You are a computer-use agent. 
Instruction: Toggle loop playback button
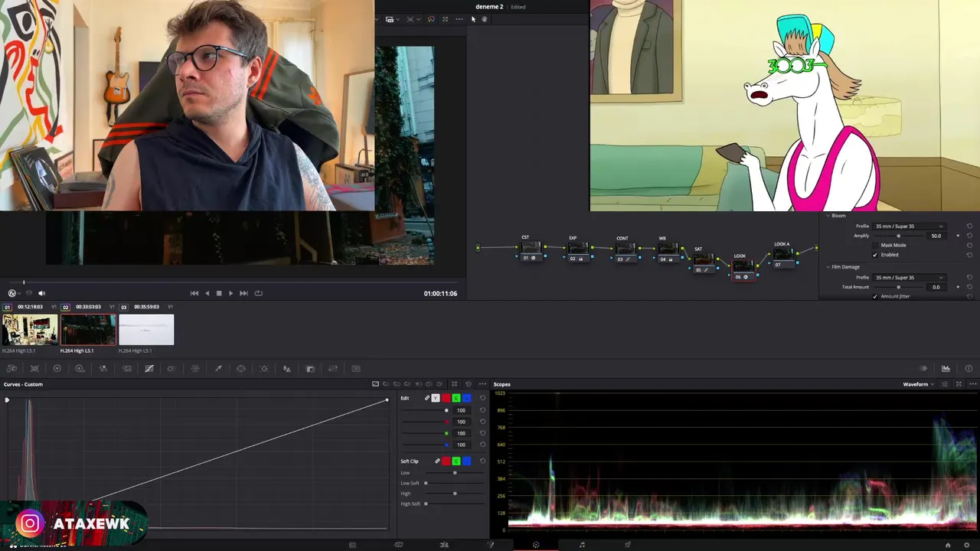click(258, 293)
